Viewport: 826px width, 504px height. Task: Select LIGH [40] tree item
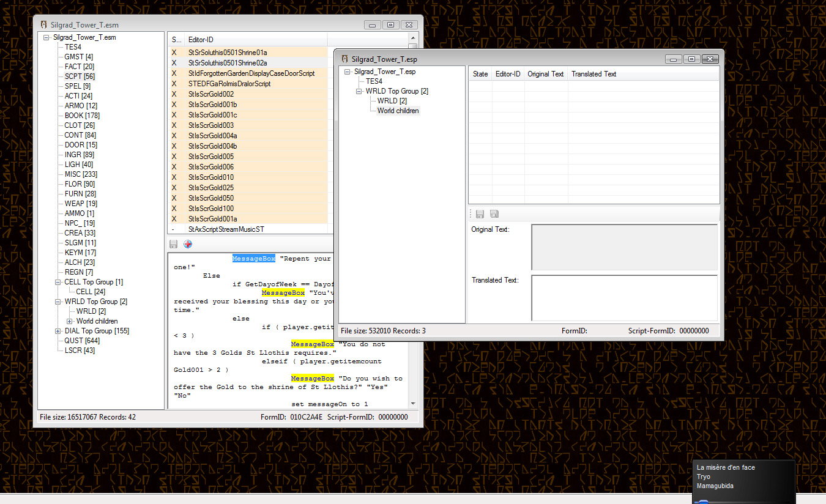click(79, 165)
